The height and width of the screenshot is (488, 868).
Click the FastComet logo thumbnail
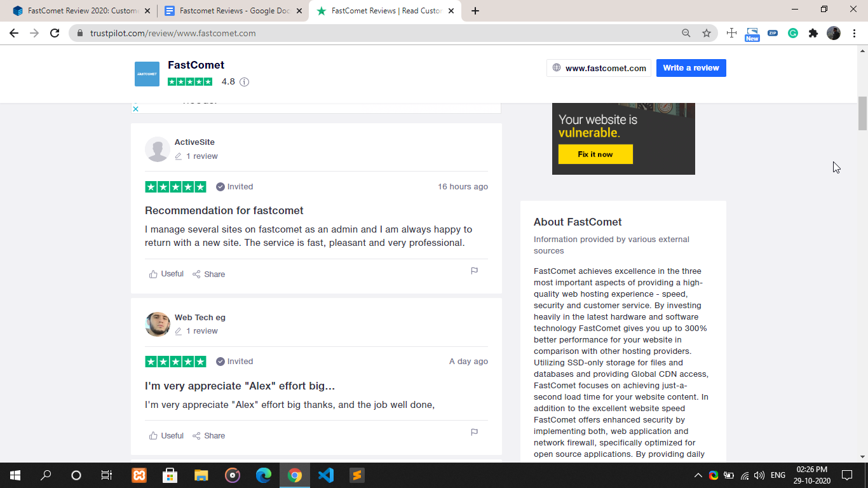click(x=147, y=74)
